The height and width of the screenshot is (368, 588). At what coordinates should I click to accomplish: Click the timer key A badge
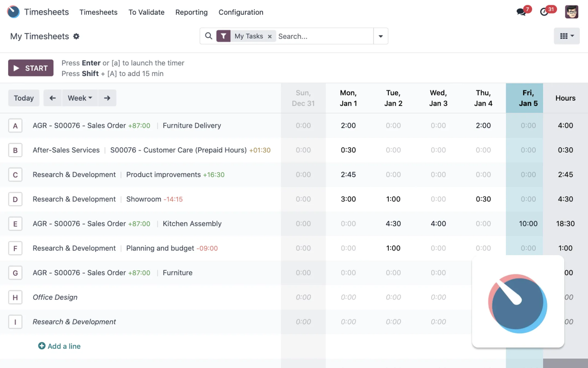[x=15, y=126]
